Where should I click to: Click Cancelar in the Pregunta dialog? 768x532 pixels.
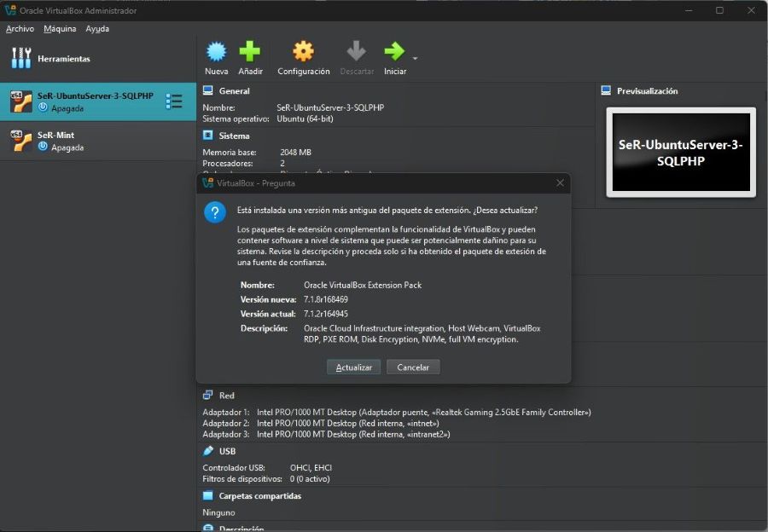[413, 367]
